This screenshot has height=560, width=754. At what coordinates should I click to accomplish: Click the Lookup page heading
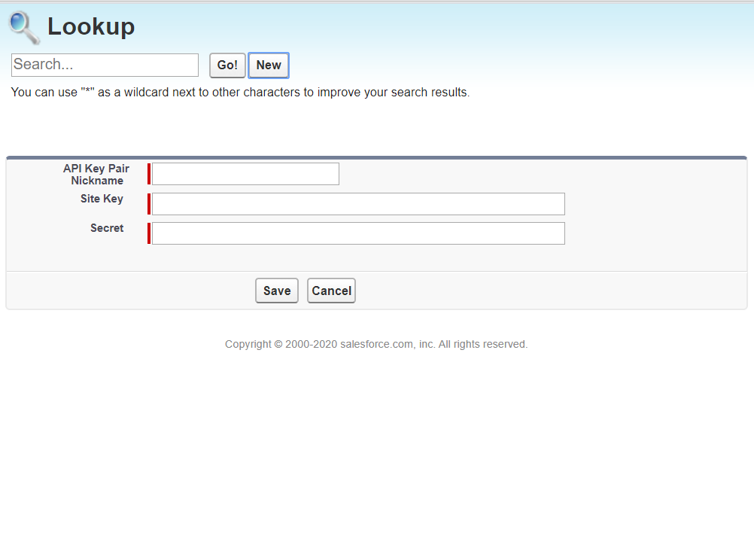90,26
